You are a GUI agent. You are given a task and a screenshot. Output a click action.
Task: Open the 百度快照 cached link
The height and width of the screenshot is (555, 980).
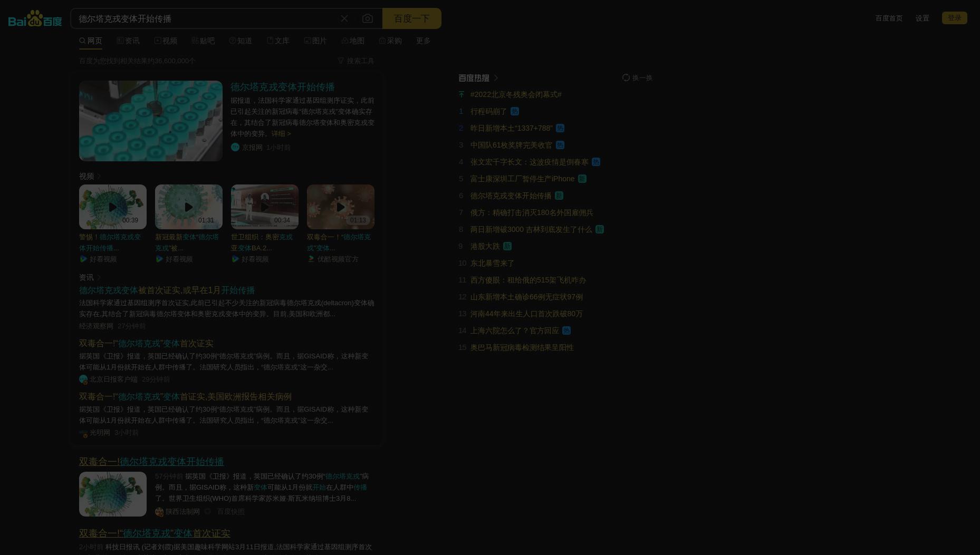click(x=231, y=512)
